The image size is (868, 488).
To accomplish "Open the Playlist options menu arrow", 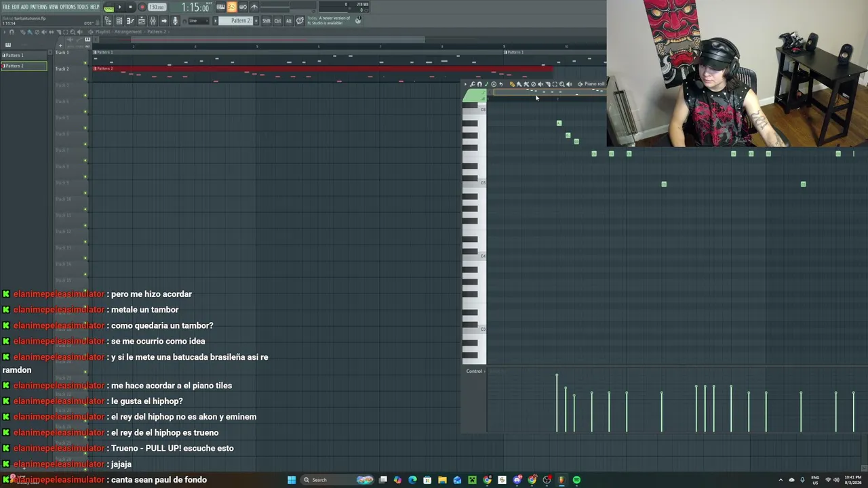I will click(x=4, y=32).
